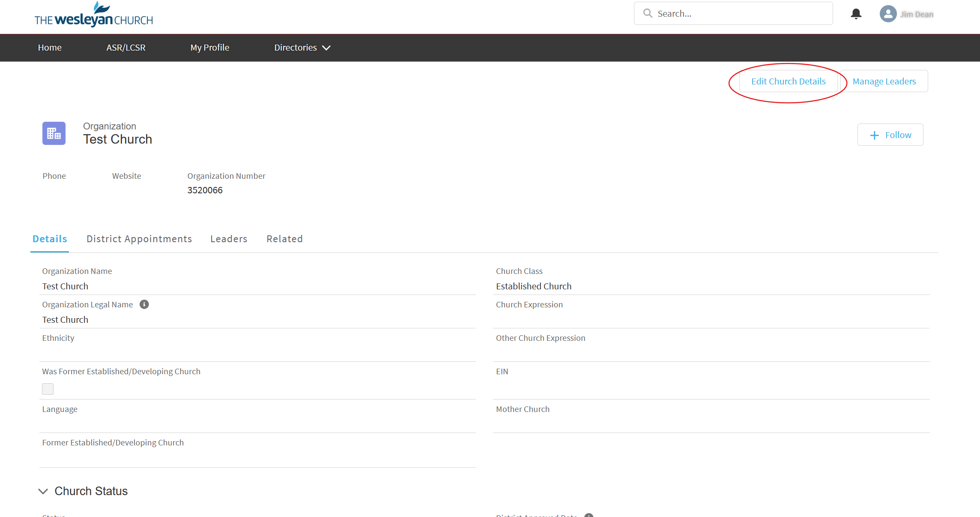
Task: Navigate to Home in the menu bar
Action: (50, 48)
